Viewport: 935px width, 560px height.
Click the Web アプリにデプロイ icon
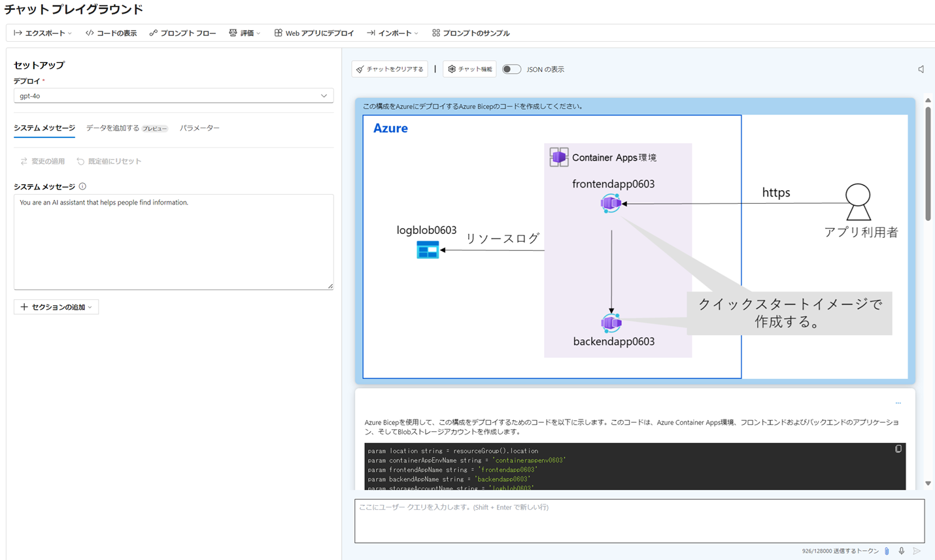click(x=278, y=33)
